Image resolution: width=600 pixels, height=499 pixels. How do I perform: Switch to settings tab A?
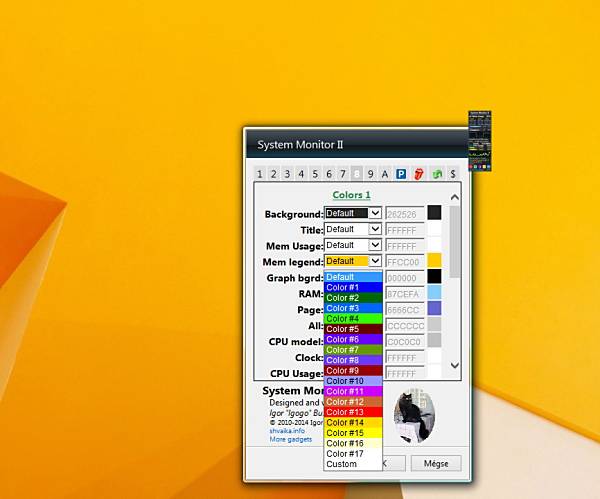click(385, 174)
